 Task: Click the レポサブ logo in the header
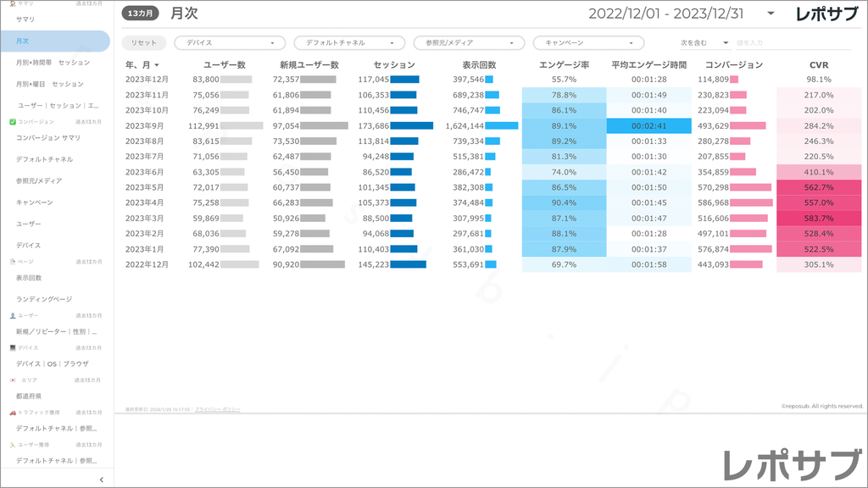[827, 14]
